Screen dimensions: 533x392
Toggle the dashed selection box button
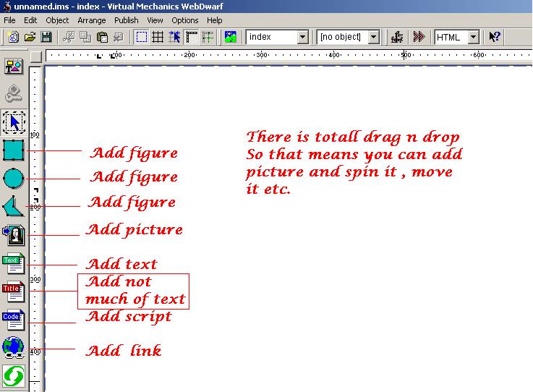click(142, 37)
